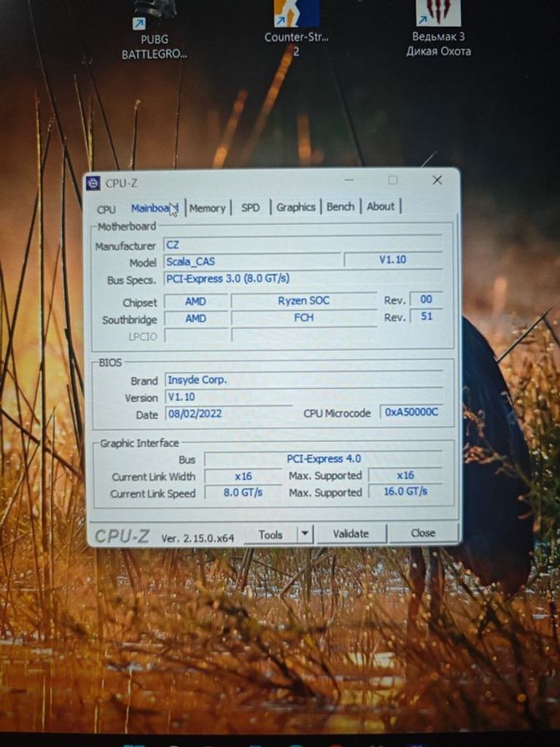Click the model version V1.10 field
This screenshot has height=747, width=560.
(393, 260)
